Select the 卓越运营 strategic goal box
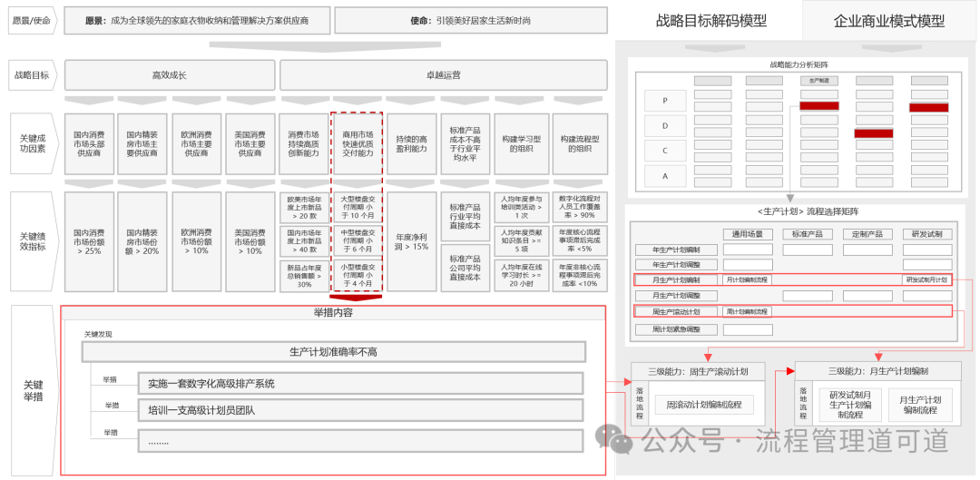Viewport: 980px width, 480px height. [443, 76]
